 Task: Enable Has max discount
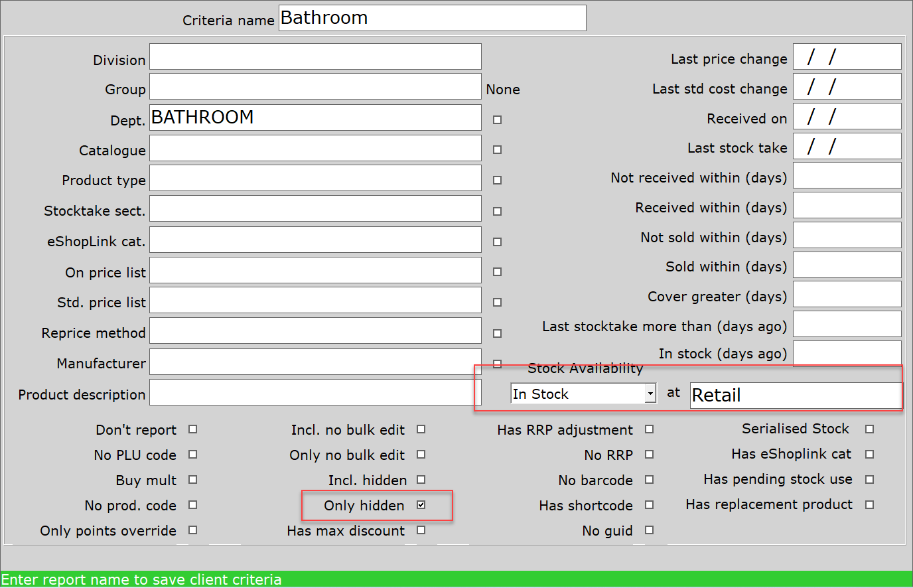[421, 530]
